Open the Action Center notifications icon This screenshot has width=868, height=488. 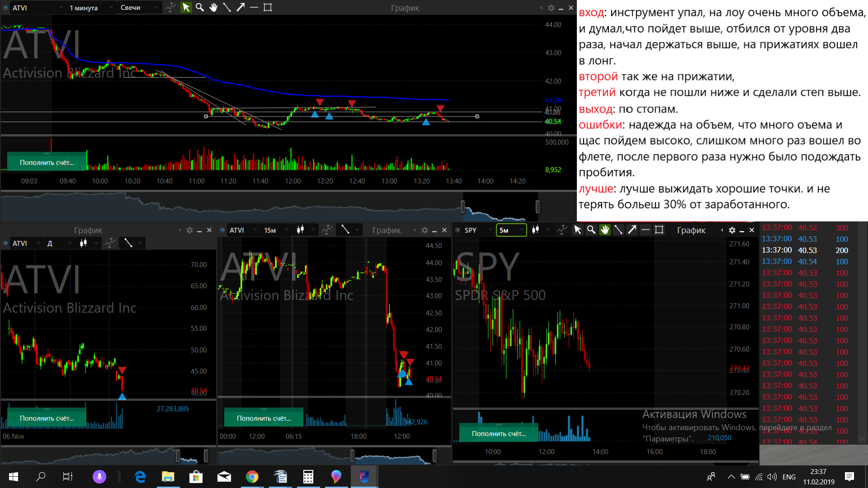tap(849, 476)
